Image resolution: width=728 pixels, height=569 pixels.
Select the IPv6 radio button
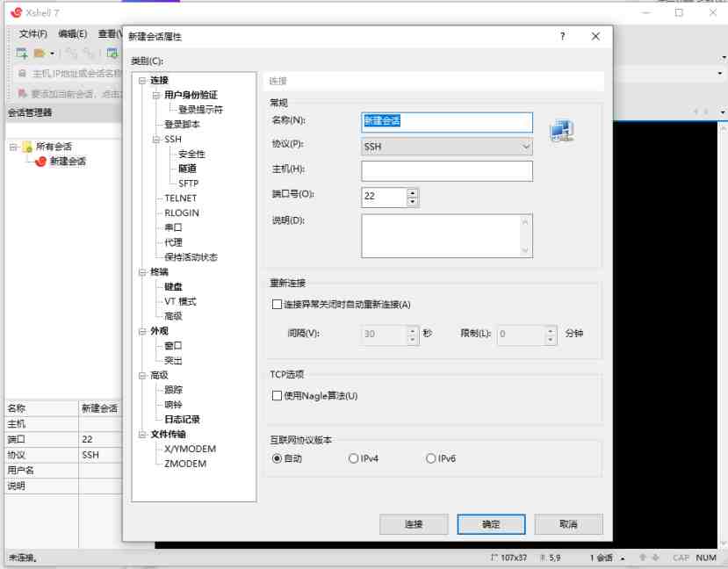point(430,457)
